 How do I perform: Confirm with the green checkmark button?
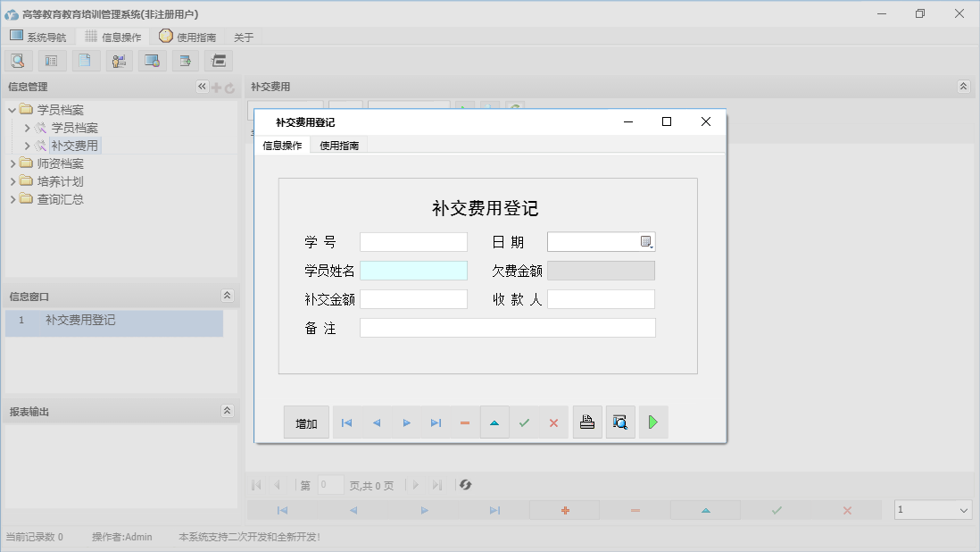524,422
